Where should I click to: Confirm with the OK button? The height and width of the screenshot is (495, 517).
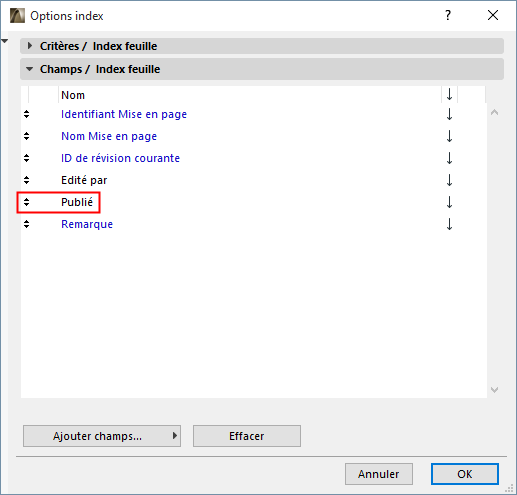pos(465,474)
